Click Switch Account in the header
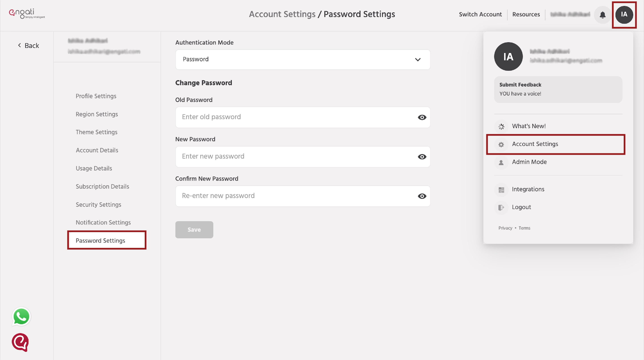 480,14
